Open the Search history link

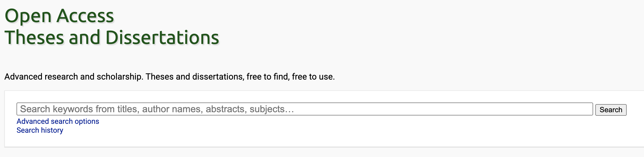coord(40,130)
